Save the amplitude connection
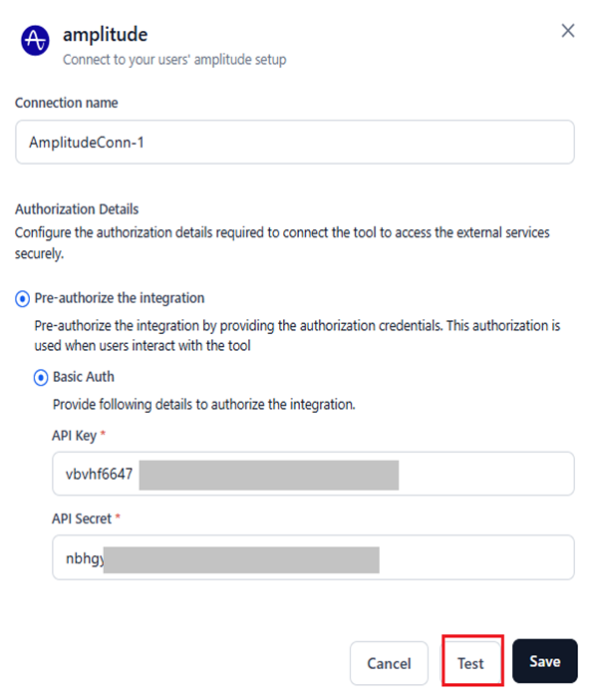The width and height of the screenshot is (590, 700). (545, 661)
